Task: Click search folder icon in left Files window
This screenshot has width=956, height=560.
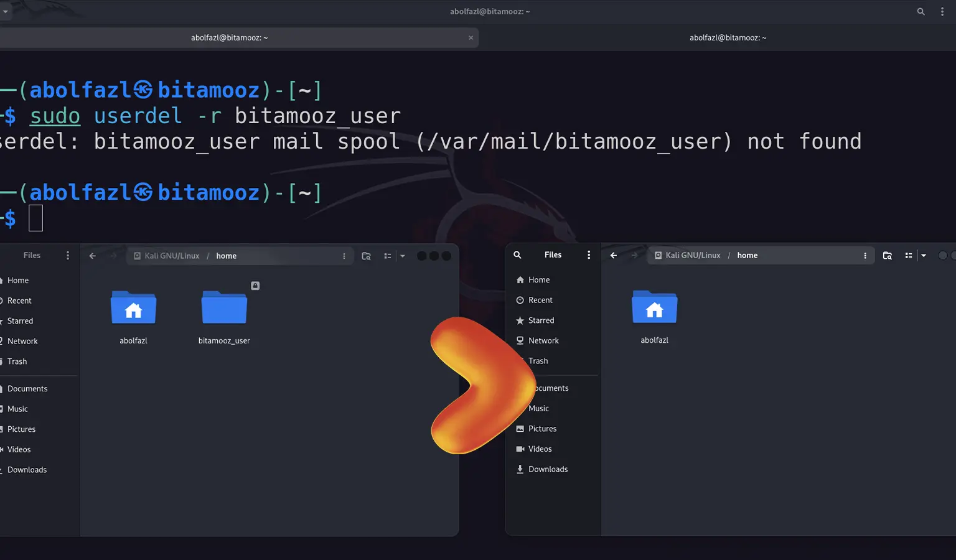Action: click(366, 256)
